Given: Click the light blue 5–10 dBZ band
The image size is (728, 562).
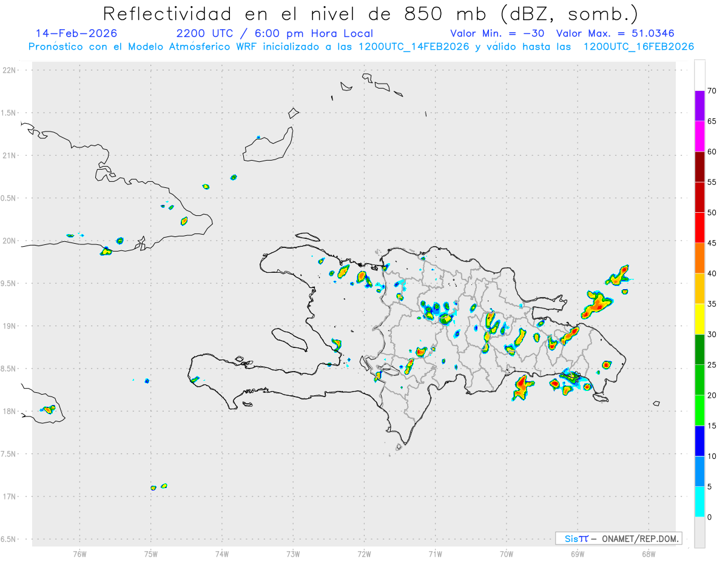Looking at the screenshot, I should (x=699, y=472).
